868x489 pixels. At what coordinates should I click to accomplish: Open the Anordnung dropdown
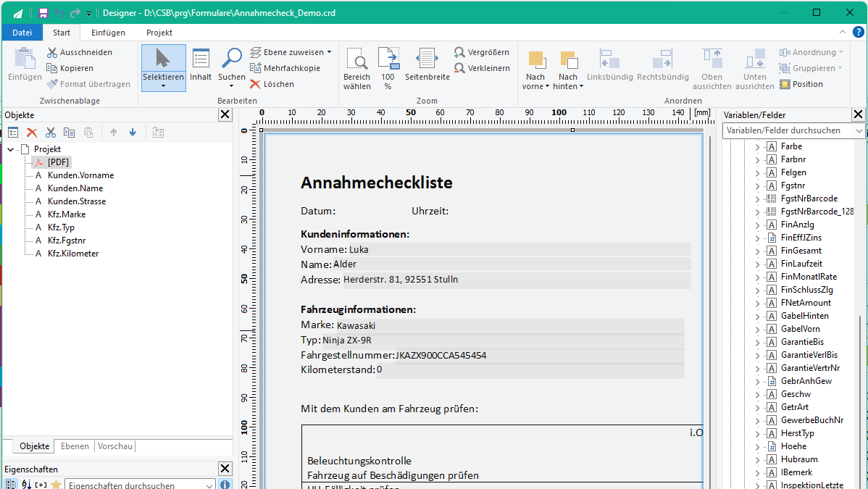pyautogui.click(x=811, y=52)
